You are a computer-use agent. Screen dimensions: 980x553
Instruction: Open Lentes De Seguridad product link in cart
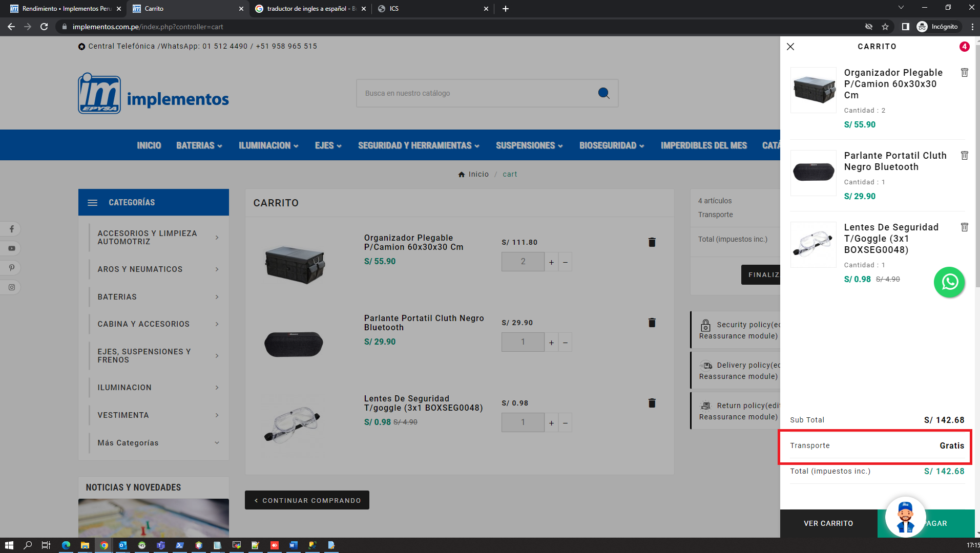pos(424,403)
